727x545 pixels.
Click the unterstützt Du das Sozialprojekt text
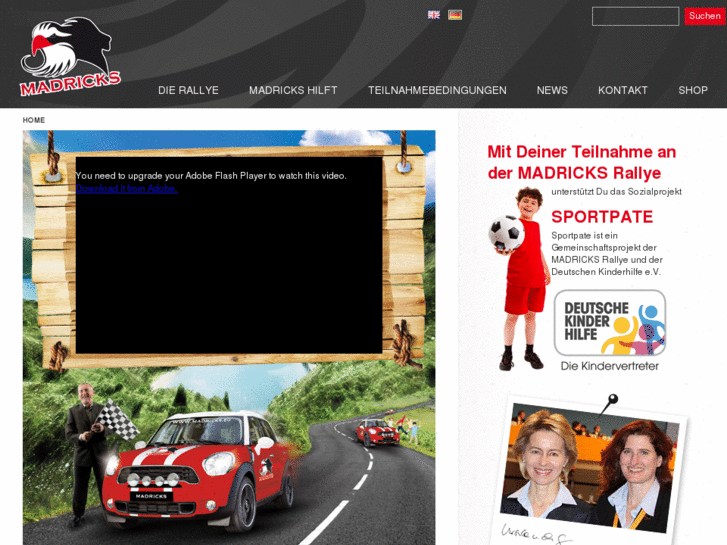click(x=616, y=192)
